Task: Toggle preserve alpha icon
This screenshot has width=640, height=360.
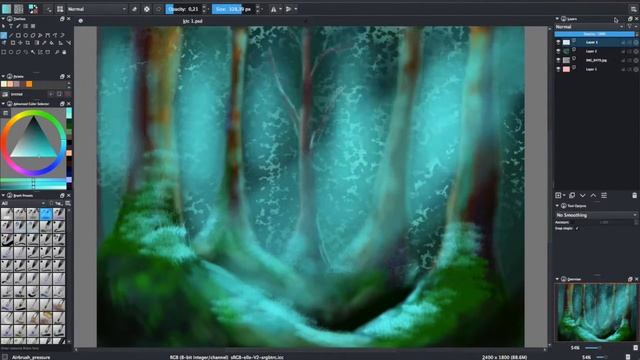Action: pyautogui.click(x=147, y=9)
